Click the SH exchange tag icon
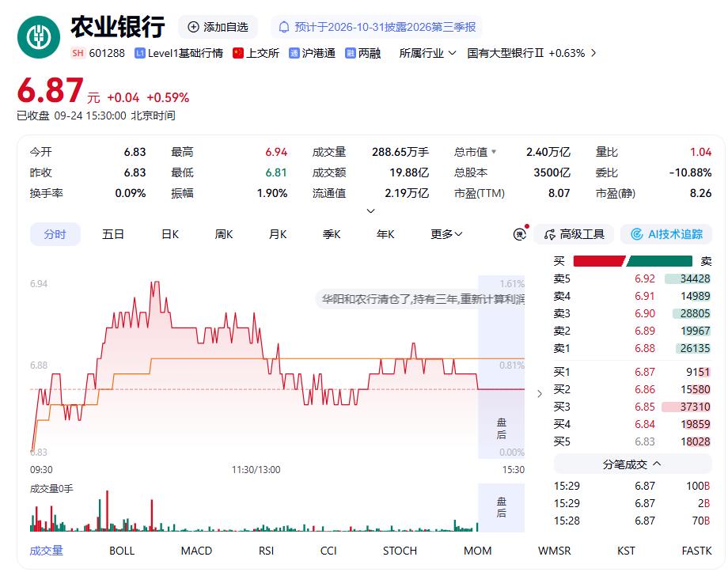 pos(78,53)
